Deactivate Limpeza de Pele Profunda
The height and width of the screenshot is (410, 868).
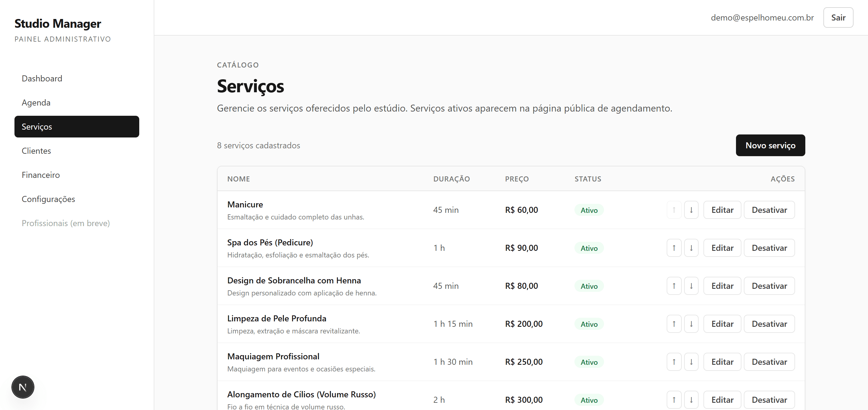click(769, 324)
